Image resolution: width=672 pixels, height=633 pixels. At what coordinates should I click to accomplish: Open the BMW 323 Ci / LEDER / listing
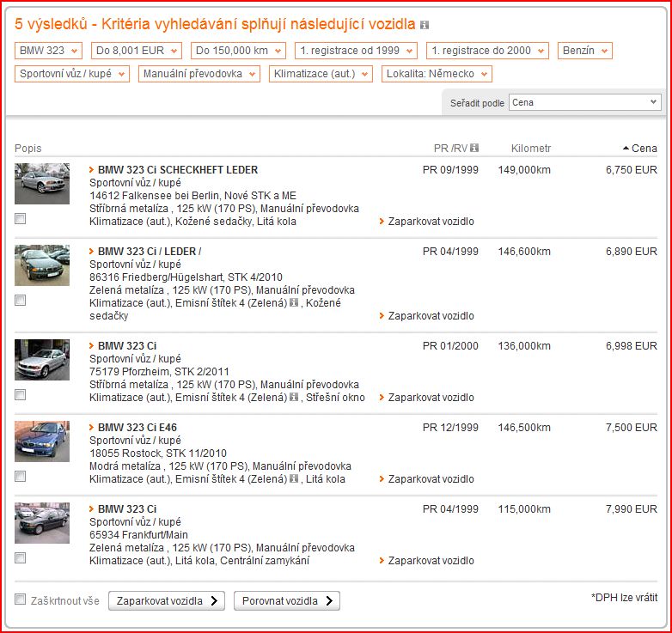[150, 252]
